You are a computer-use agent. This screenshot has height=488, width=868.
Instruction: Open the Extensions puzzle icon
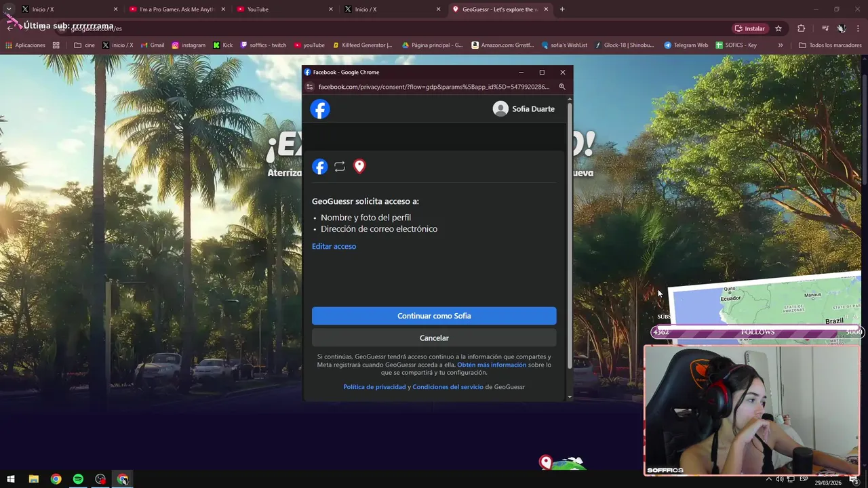802,28
